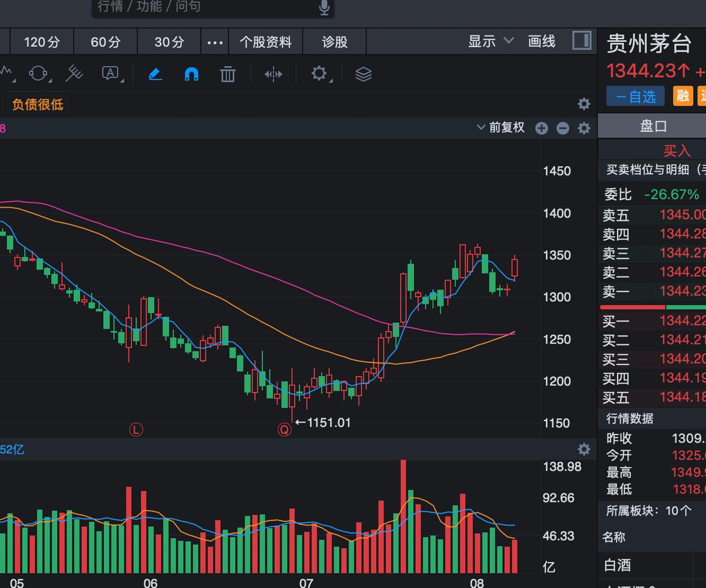Expand the 前复权 adjustment dropdown
The width and height of the screenshot is (706, 588).
pyautogui.click(x=500, y=127)
